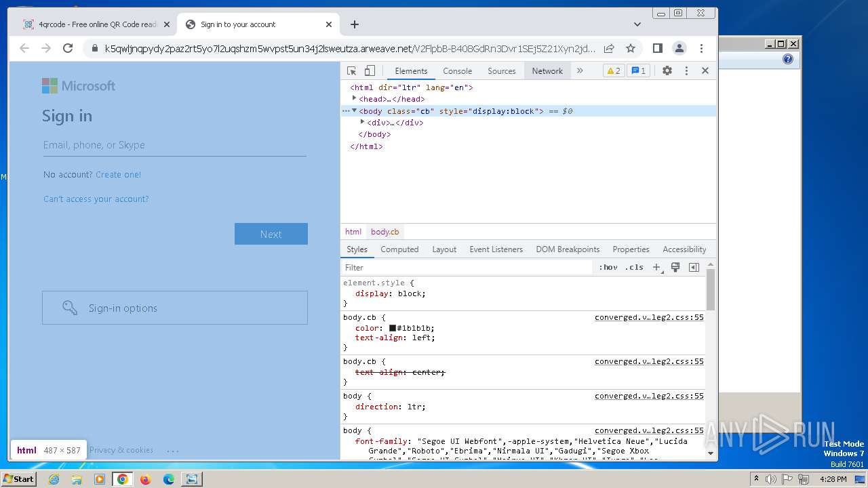Click the Styles pane scrollbar thumb

coord(711,290)
